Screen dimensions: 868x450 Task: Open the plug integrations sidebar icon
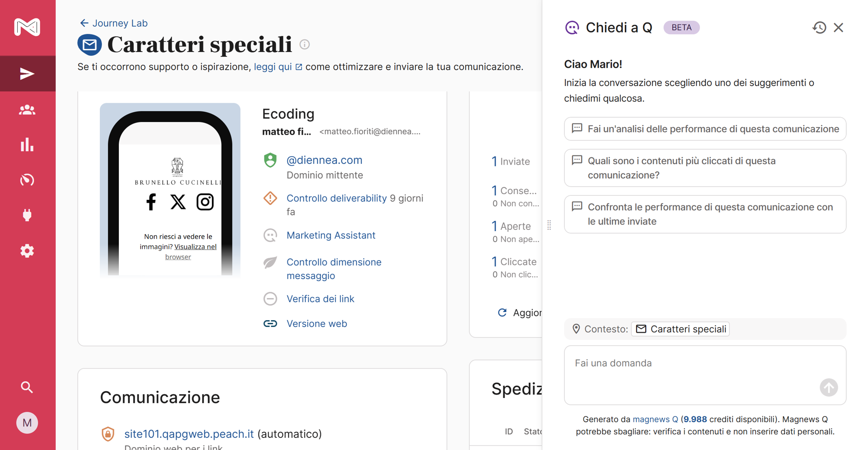pos(27,215)
